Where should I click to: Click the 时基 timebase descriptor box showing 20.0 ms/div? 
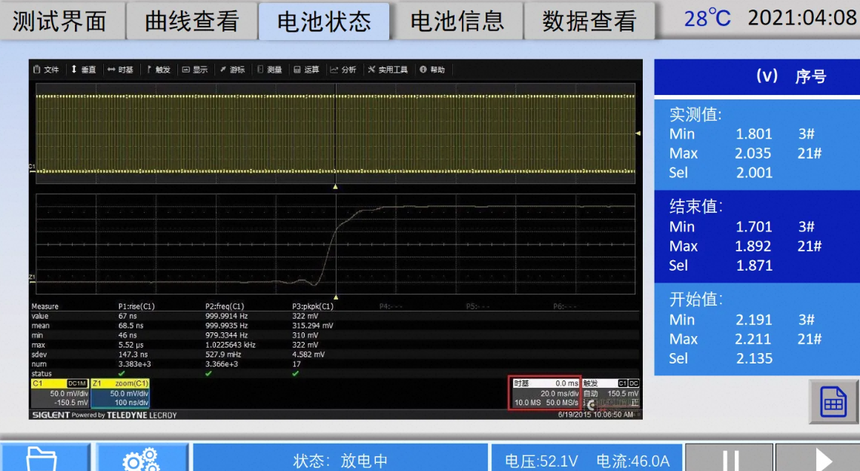545,393
